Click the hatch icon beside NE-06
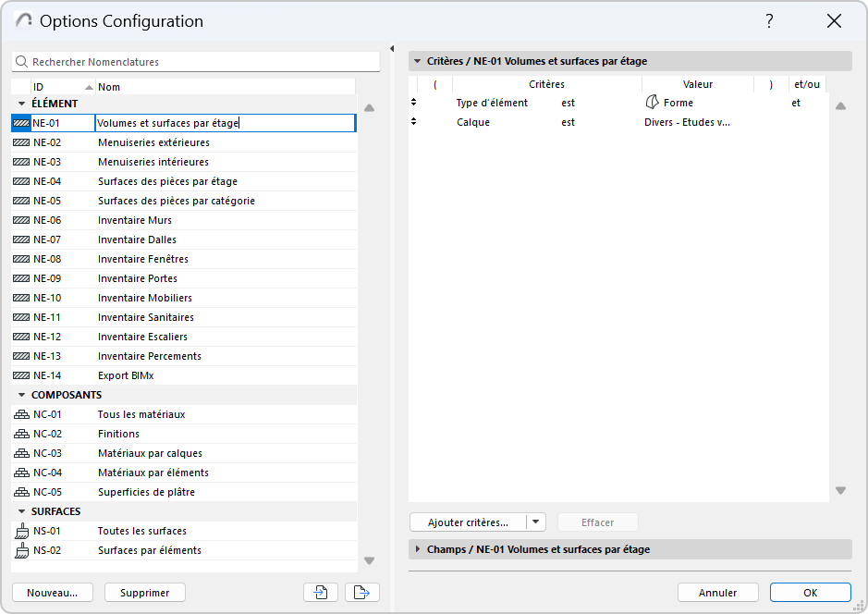 pyautogui.click(x=22, y=220)
